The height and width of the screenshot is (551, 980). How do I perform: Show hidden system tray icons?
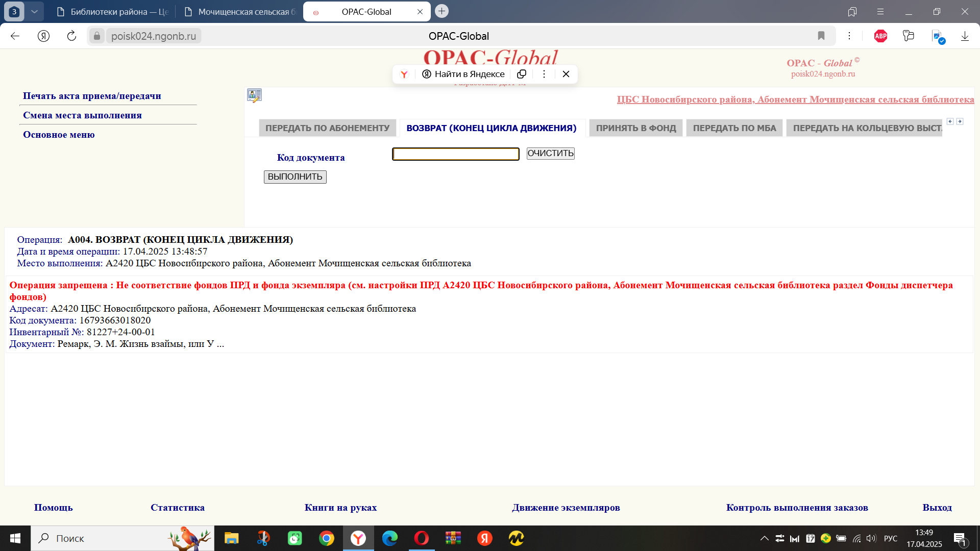[x=765, y=538]
